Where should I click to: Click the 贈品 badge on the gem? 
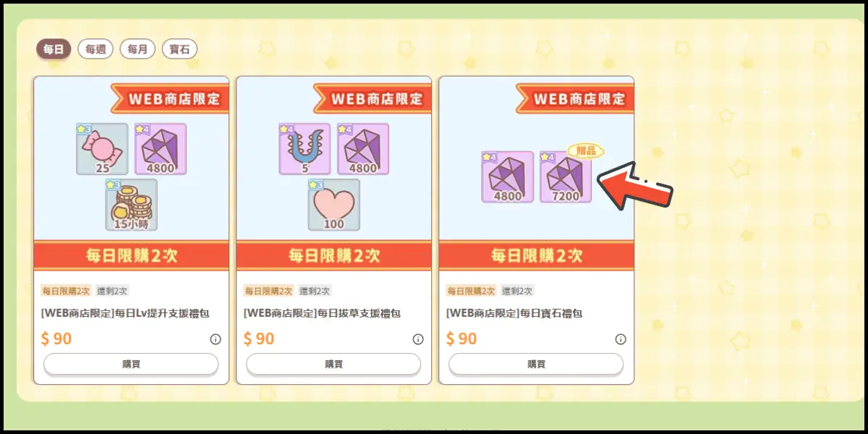point(586,151)
